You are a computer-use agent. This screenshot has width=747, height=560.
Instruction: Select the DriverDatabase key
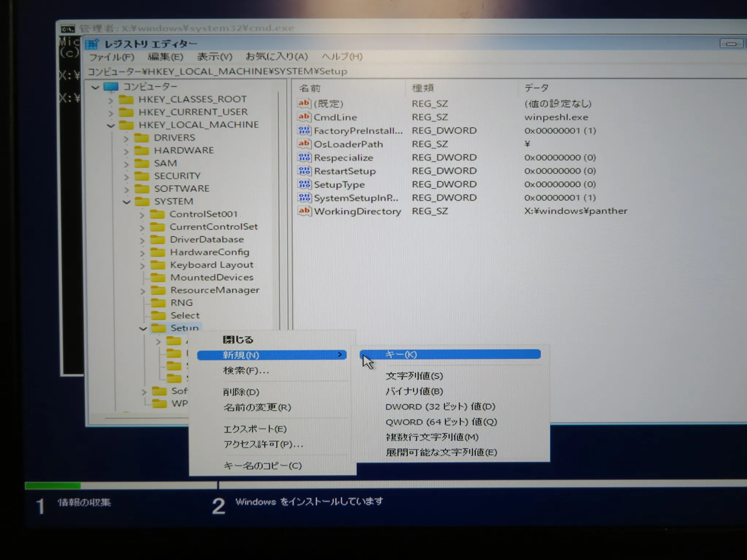[207, 240]
